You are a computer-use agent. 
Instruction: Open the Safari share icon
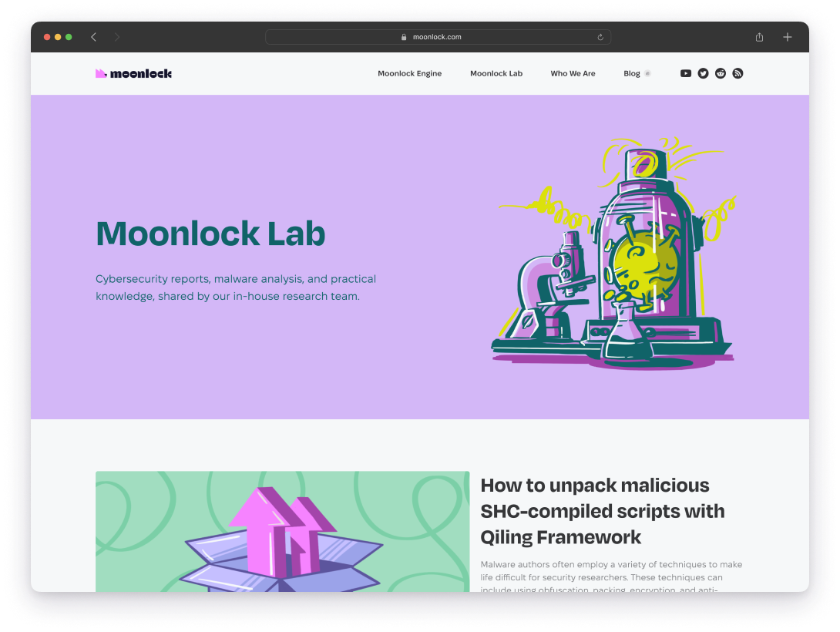[759, 36]
